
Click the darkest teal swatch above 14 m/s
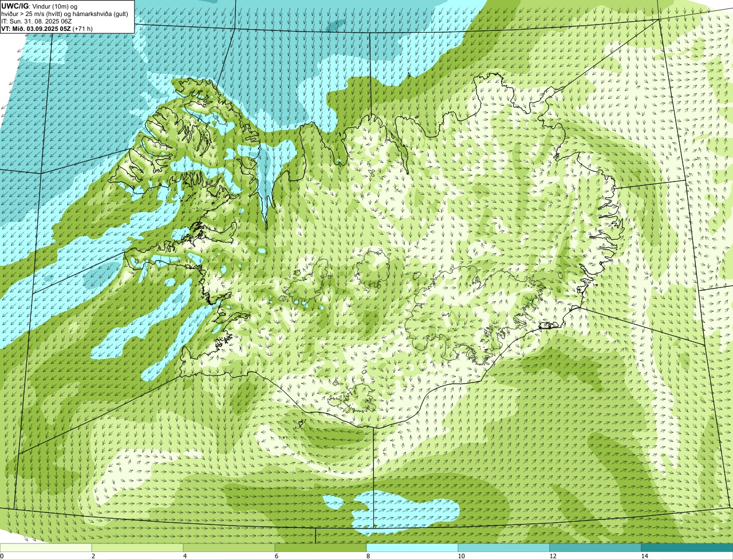pyautogui.click(x=687, y=547)
